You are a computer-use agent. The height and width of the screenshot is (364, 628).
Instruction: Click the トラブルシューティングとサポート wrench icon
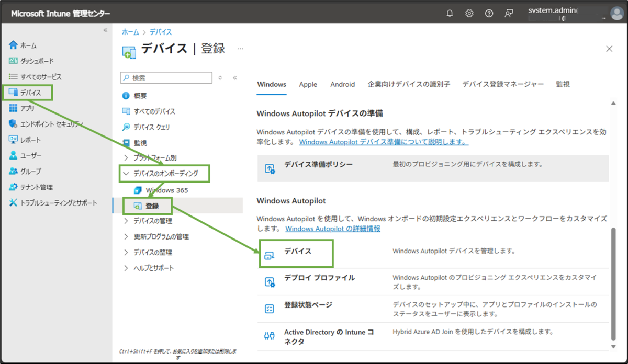14,202
